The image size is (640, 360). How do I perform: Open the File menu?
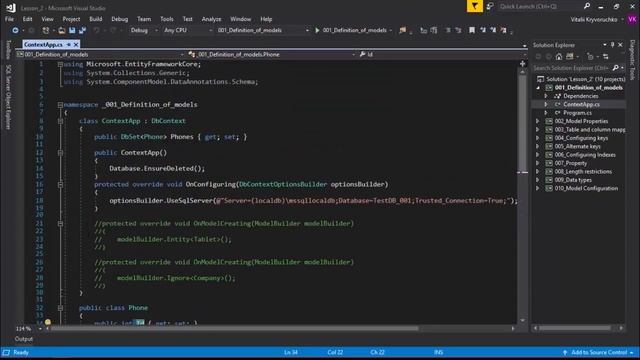[x=9, y=19]
